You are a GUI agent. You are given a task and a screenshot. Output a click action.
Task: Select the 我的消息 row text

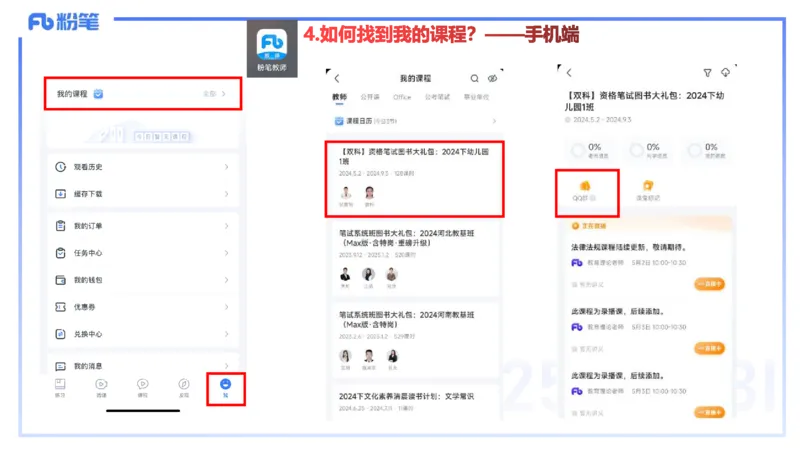click(x=88, y=366)
